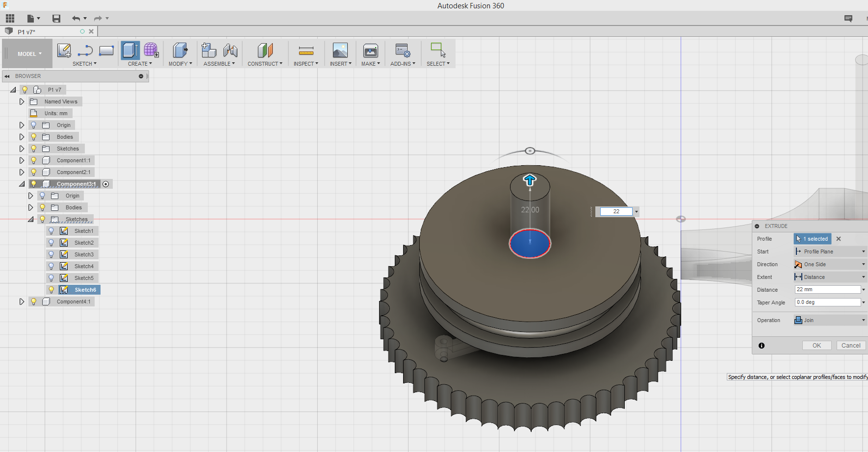Viewport: 868px width, 452px height.
Task: Open the CREATE menu
Action: (140, 64)
